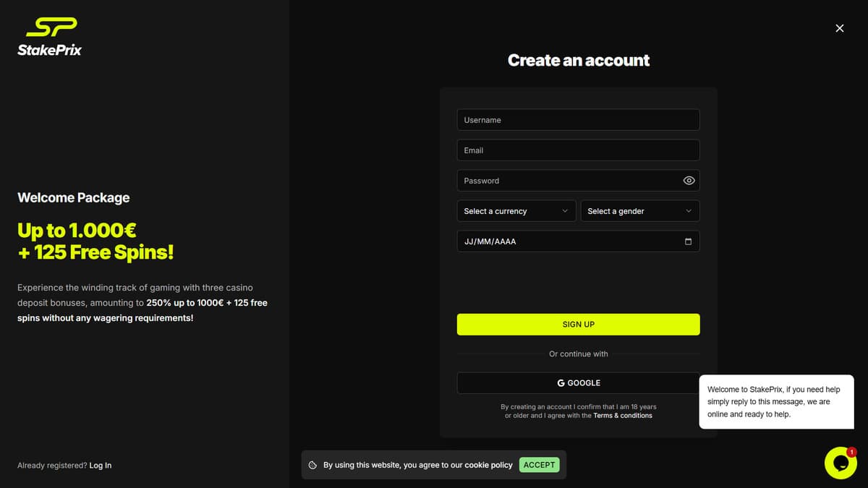Open the Select a currency dropdown
868x488 pixels.
(x=516, y=211)
